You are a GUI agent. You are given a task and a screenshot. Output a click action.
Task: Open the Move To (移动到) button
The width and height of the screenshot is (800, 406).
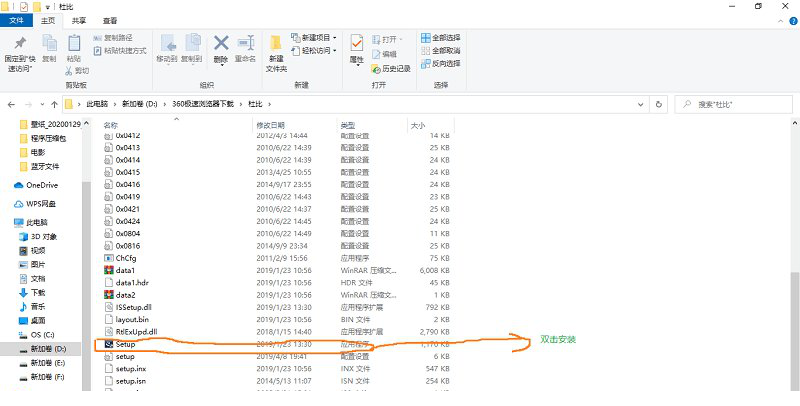click(167, 49)
